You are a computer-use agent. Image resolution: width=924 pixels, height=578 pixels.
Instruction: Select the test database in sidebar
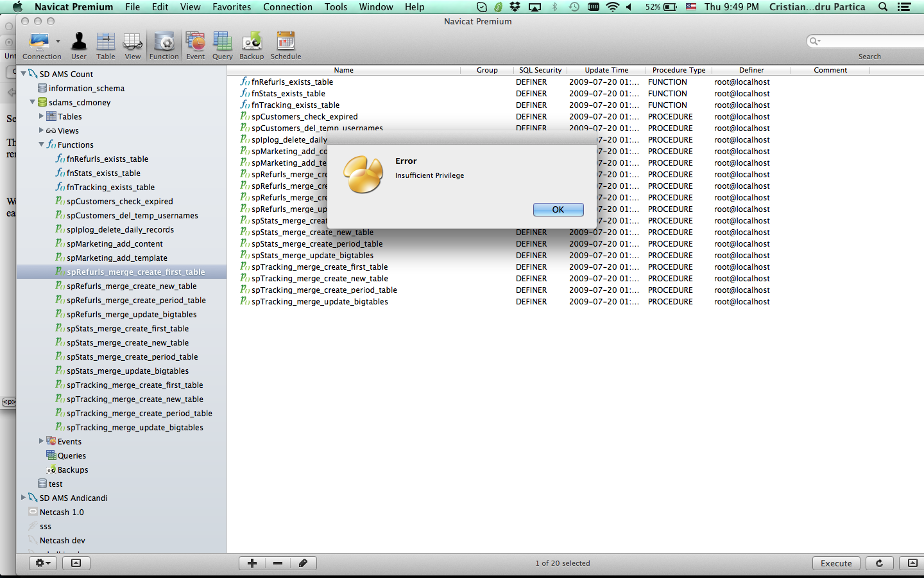click(56, 484)
